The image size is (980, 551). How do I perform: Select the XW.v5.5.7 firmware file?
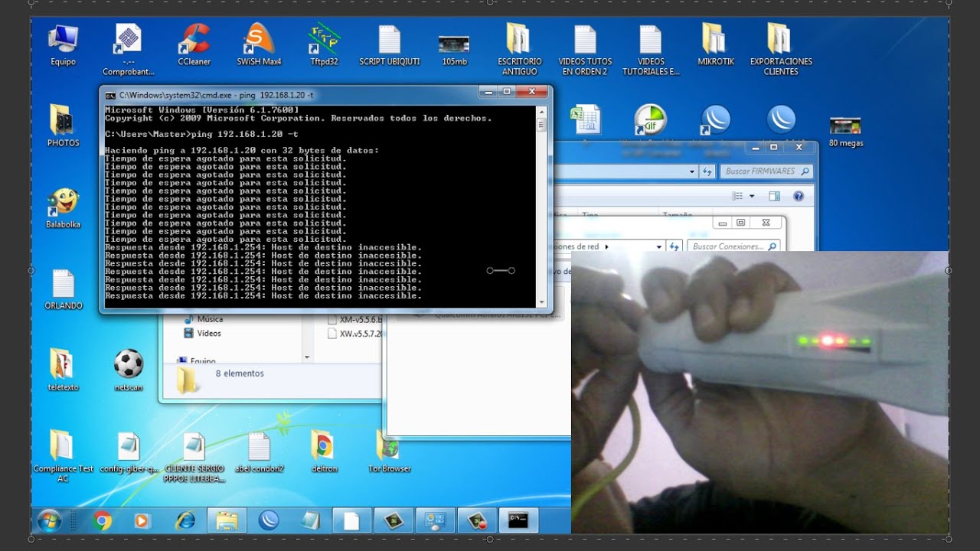tap(354, 334)
